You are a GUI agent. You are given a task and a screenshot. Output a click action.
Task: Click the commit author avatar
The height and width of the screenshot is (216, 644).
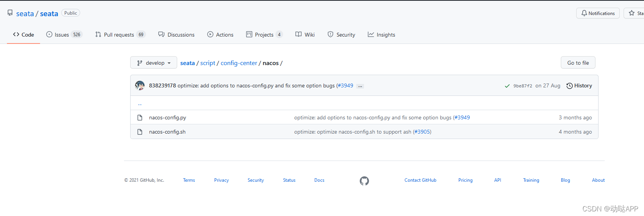(x=140, y=85)
